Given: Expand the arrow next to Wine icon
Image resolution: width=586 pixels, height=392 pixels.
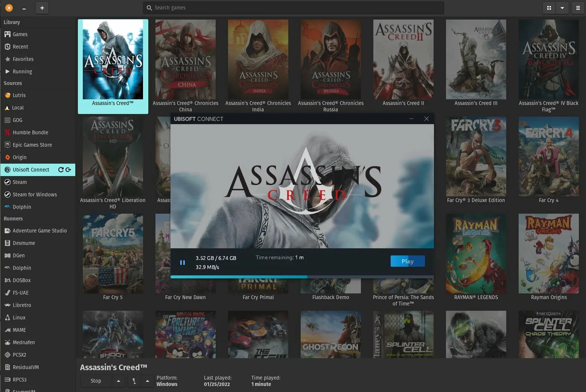Looking at the screenshot, I should [x=148, y=381].
